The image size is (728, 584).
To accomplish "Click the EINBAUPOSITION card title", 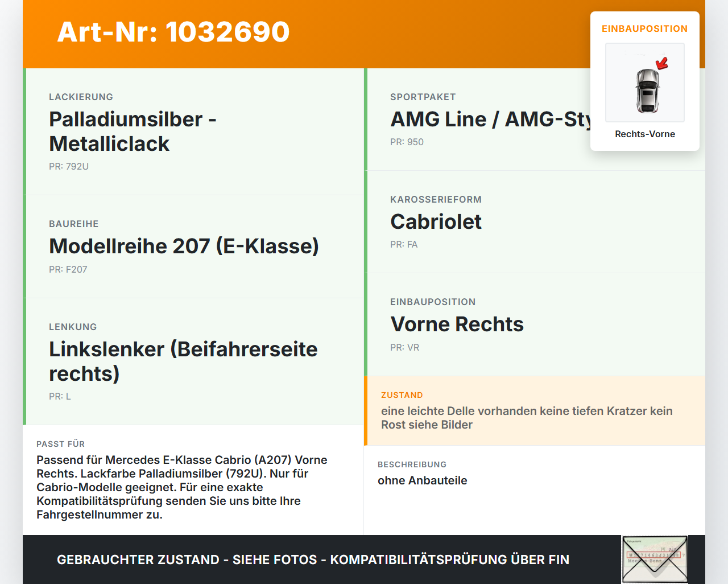I will click(x=645, y=28).
